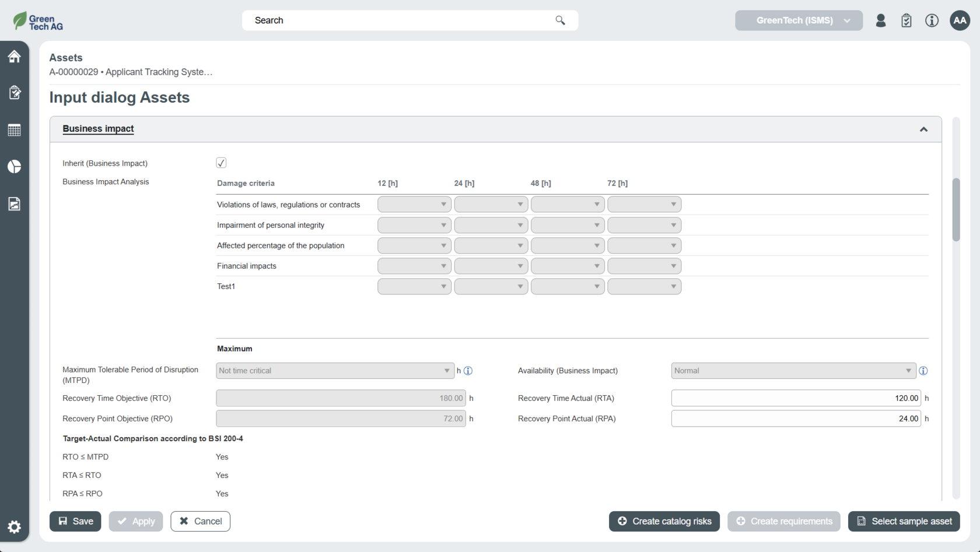Click the user profile icon in header
This screenshot has height=552, width=980.
881,20
